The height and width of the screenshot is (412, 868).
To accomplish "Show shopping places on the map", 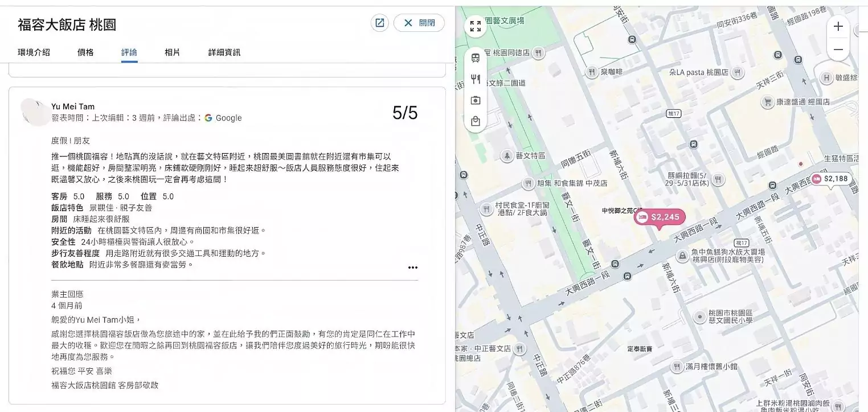I will 476,121.
